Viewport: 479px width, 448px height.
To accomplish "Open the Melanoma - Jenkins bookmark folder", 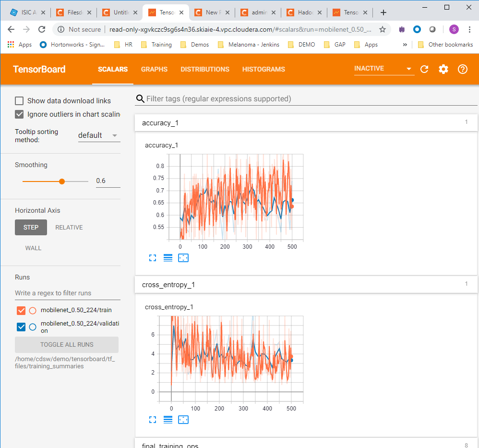I will [249, 45].
